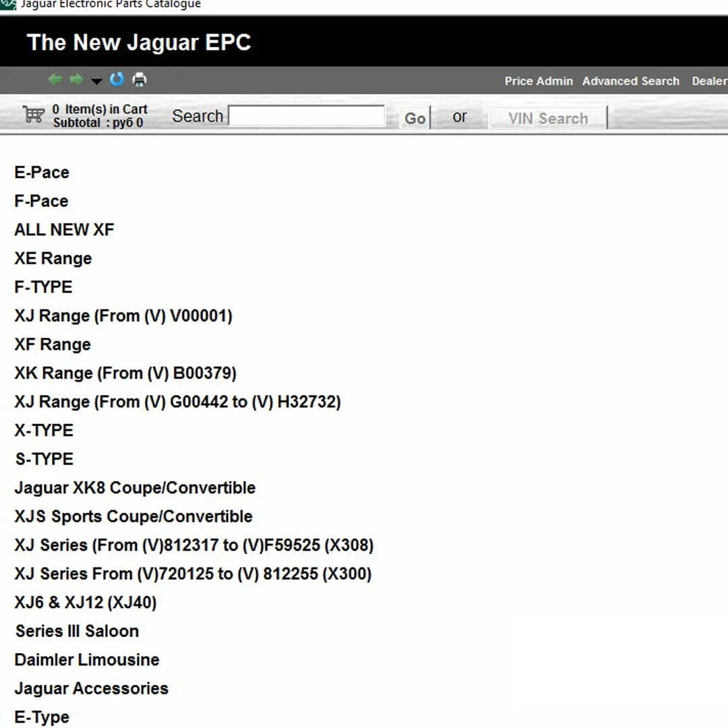728x728 pixels.
Task: Click the VIN Search button
Action: [x=548, y=118]
